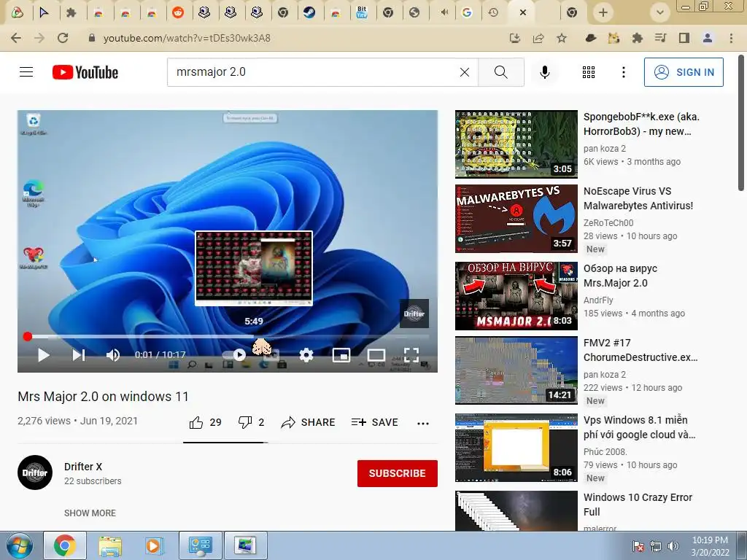The width and height of the screenshot is (747, 560).
Task: Reload the page
Action: [63, 38]
